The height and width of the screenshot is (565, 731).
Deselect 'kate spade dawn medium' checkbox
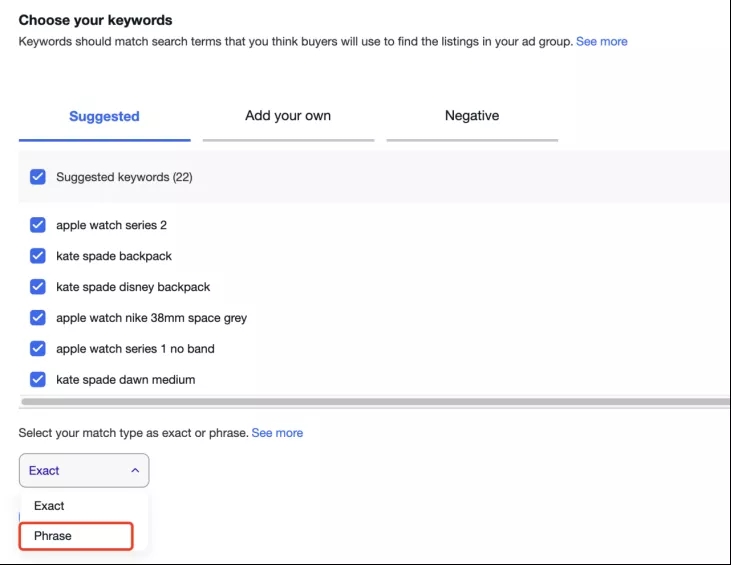(x=38, y=379)
